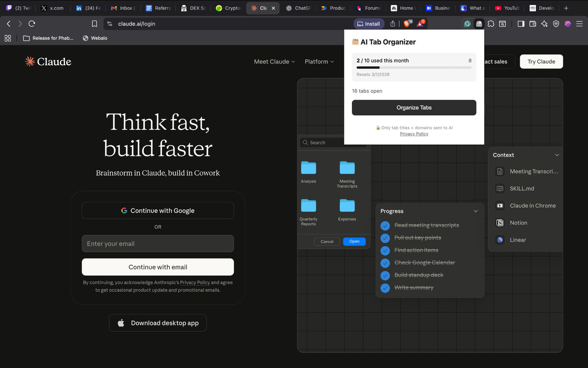This screenshot has height=368, width=588.
Task: Expand the Meet Claude menu
Action: [x=274, y=62]
